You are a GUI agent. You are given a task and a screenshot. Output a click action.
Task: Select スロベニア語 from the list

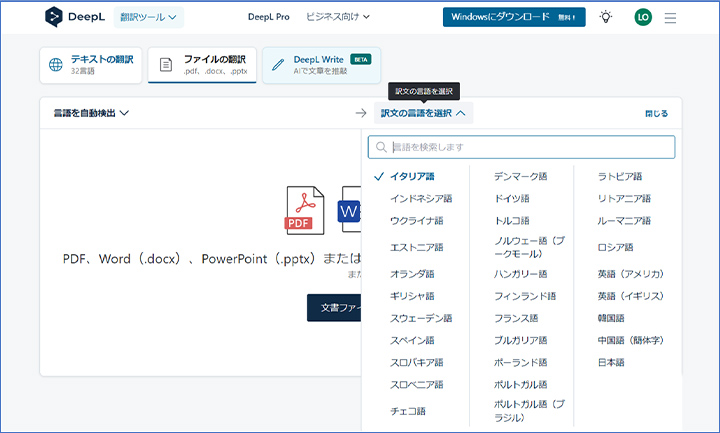(x=416, y=384)
